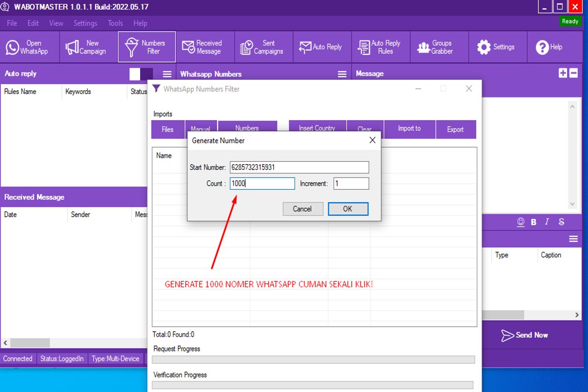This screenshot has width=588, height=392.
Task: Click the Numbers import button in the filter dialog
Action: tap(247, 127)
